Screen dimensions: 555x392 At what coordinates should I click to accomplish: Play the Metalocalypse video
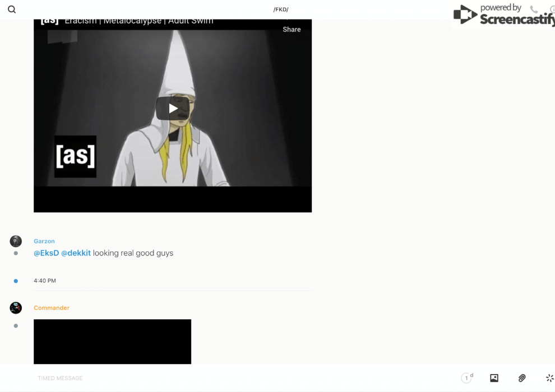click(173, 108)
